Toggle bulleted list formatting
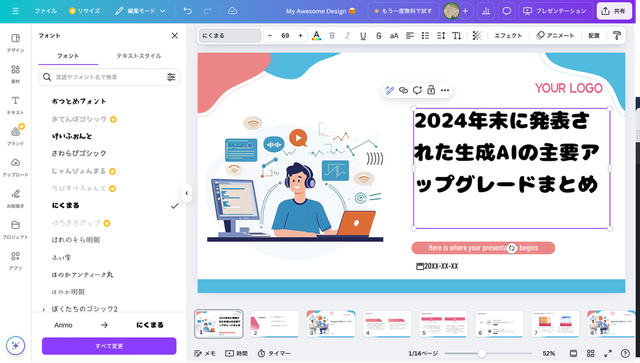This screenshot has width=640, height=363. (x=425, y=36)
